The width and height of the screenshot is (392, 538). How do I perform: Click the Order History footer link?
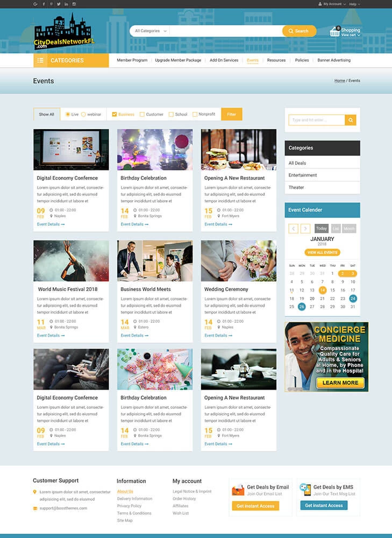[184, 499]
